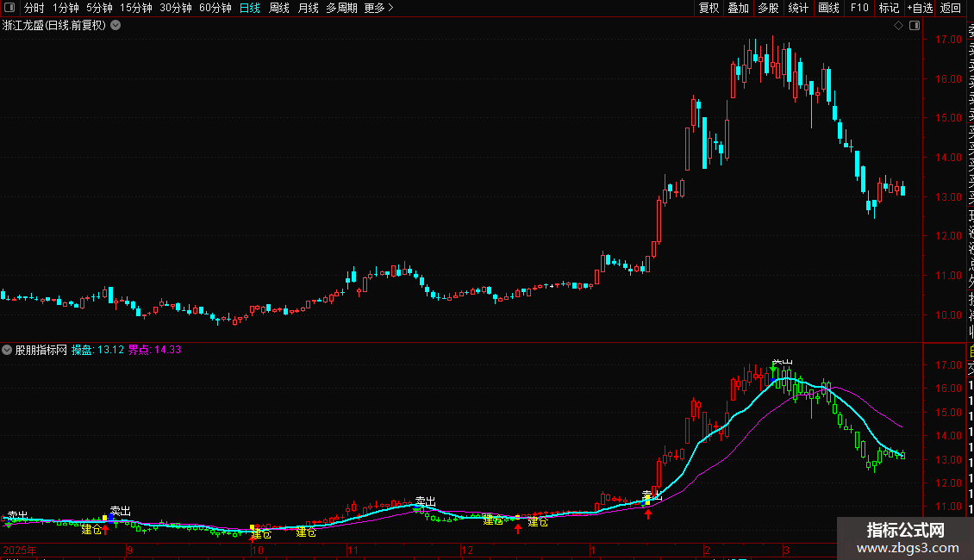Click month 2 on the date axis

tap(707, 551)
